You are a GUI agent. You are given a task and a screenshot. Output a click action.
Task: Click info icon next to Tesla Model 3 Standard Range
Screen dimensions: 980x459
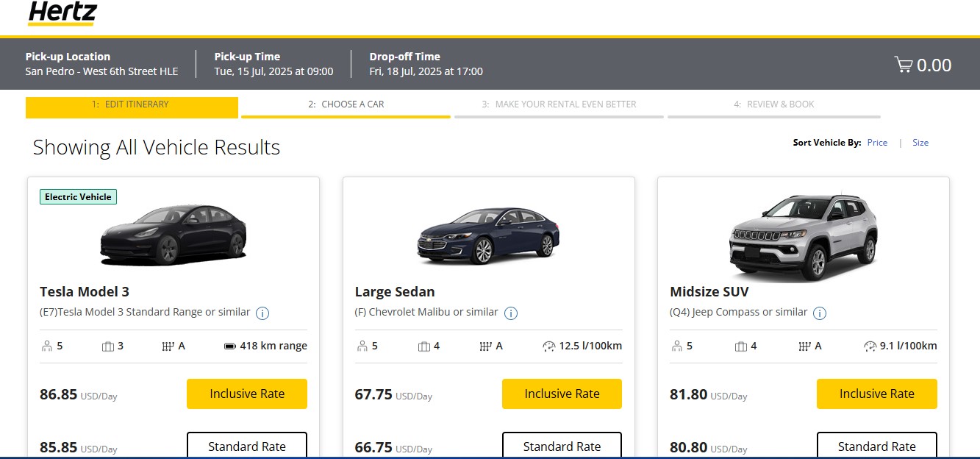262,313
